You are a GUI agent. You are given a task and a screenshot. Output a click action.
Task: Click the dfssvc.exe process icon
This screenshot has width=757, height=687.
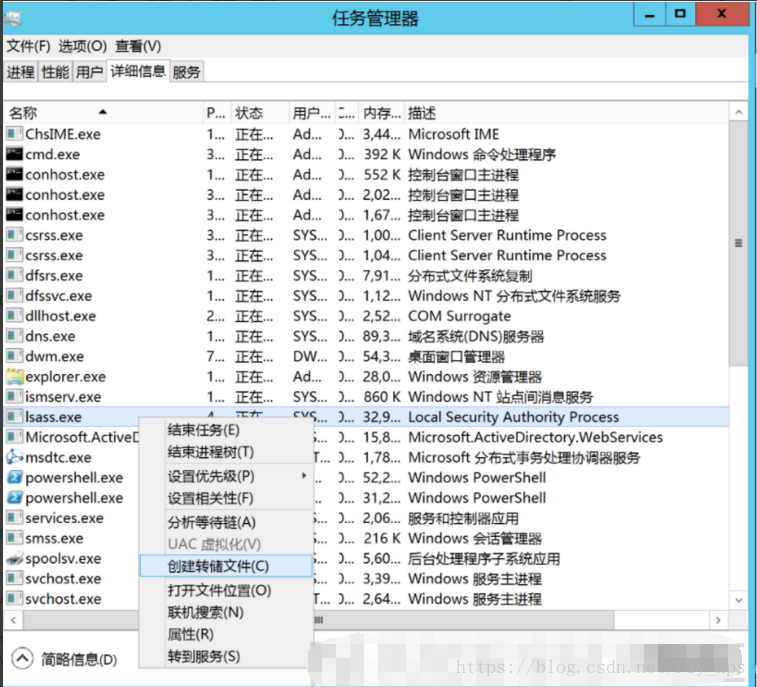pyautogui.click(x=14, y=295)
